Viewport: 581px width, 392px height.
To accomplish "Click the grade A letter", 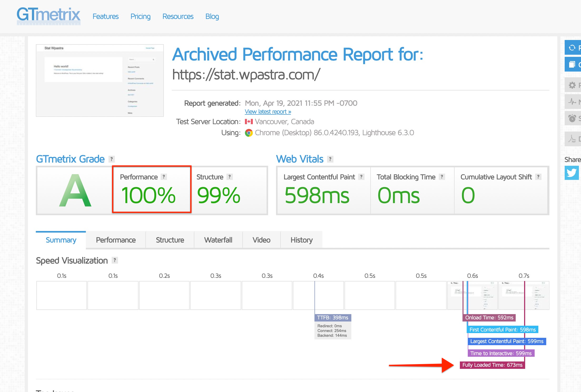I will 75,190.
